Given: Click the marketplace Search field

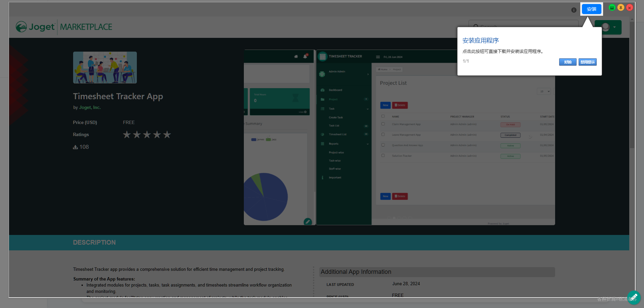Looking at the screenshot, I should coord(524,26).
